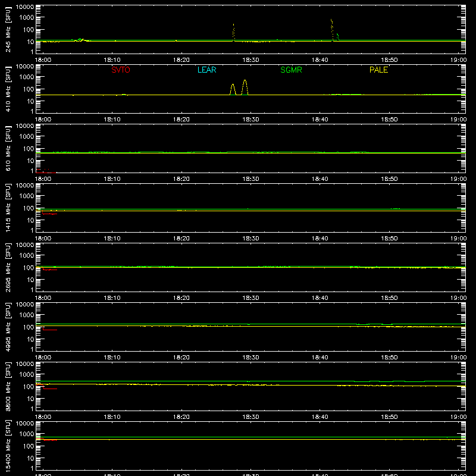Screen dimensions: 476x476
Task: Click the 10000 y-axis label on 245 MHz panel
Action: 24,7
